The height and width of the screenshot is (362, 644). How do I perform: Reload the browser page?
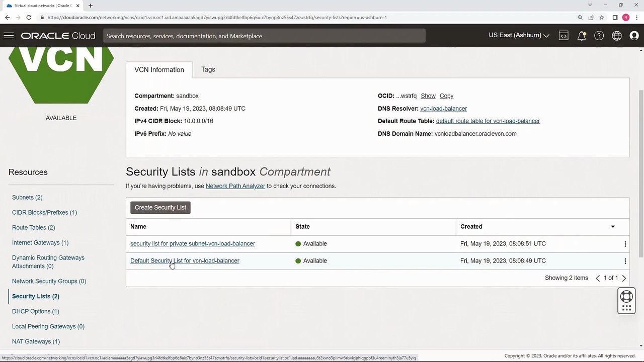click(x=29, y=18)
